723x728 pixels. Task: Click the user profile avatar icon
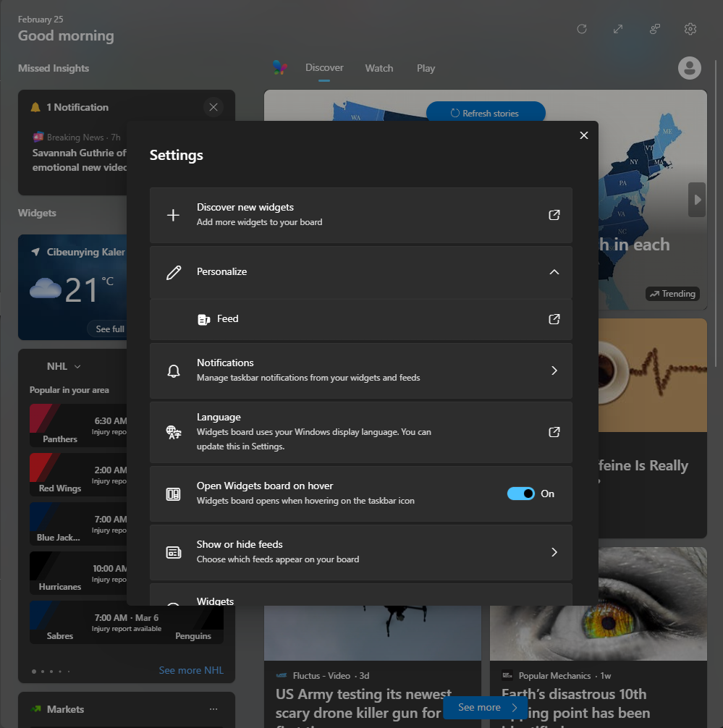tap(690, 68)
